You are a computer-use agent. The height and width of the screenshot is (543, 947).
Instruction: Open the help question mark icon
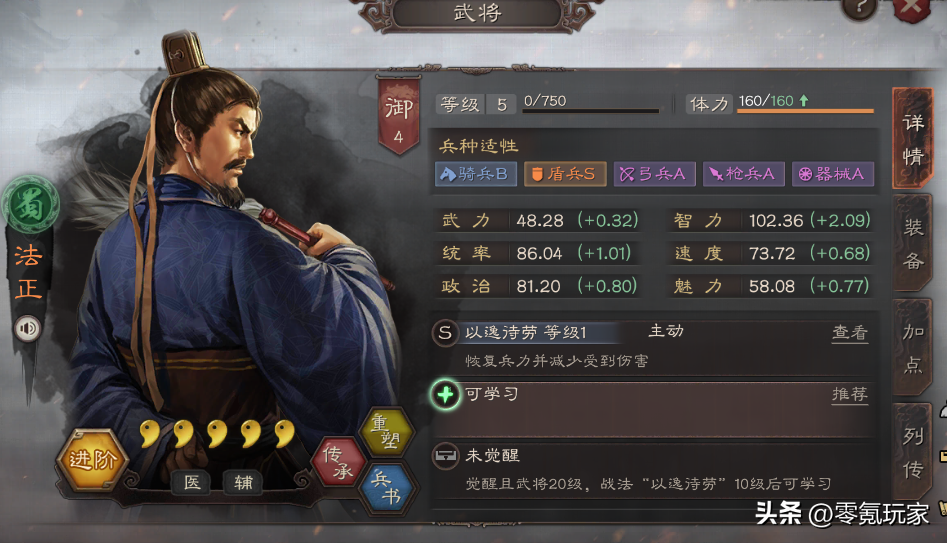pos(860,8)
